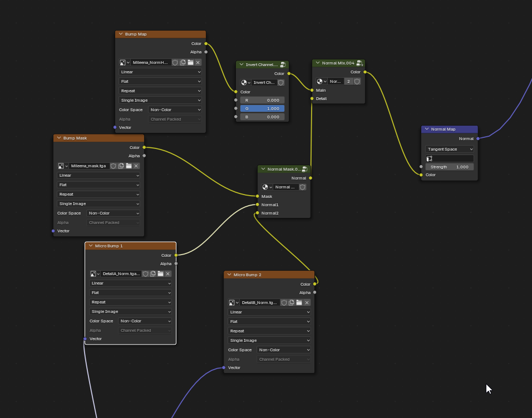
Task: Click the Color output socket of Bump Map
Action: (206, 44)
